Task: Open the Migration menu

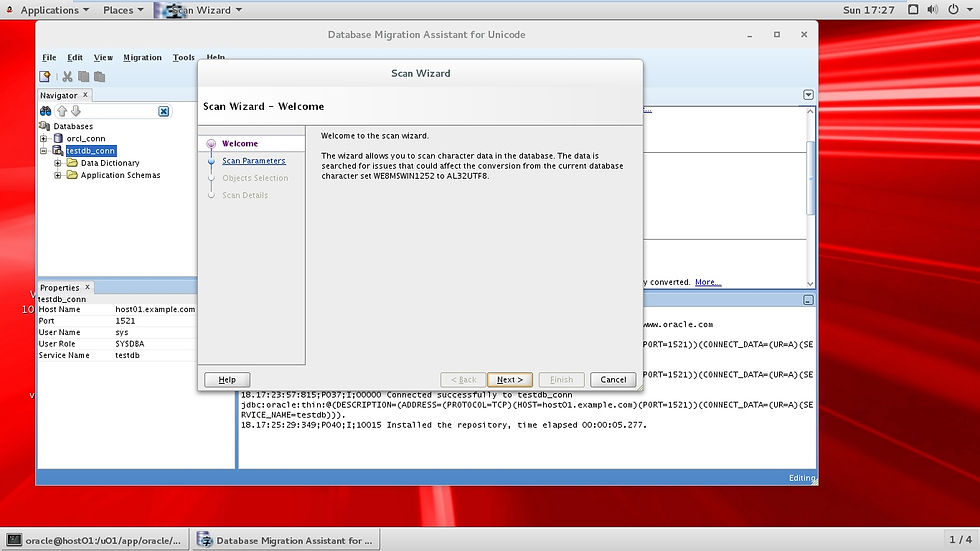Action: (x=142, y=57)
